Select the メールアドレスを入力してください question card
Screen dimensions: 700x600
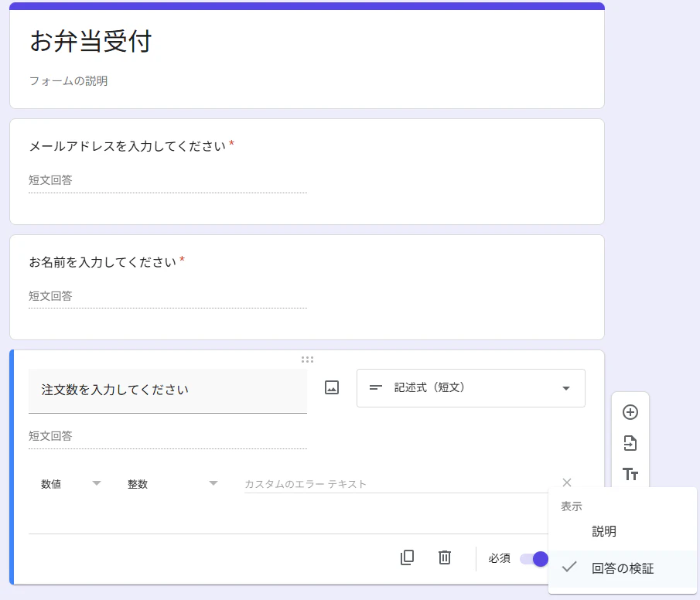tap(307, 172)
